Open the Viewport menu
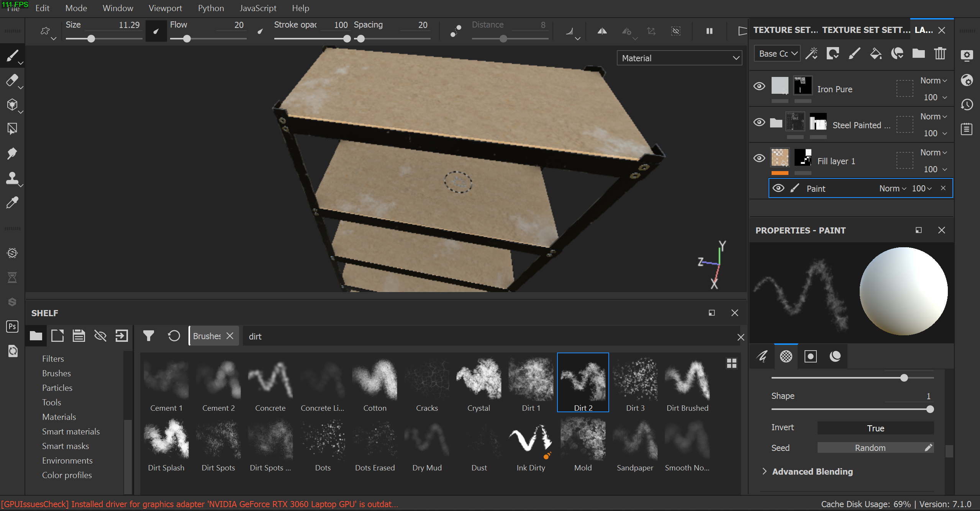Screen dimensions: 980x511 tap(165, 8)
